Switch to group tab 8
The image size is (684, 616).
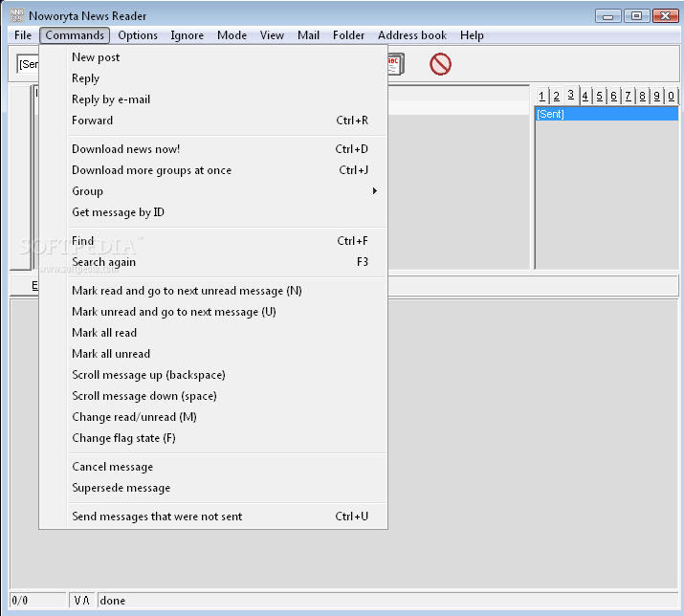click(x=642, y=96)
